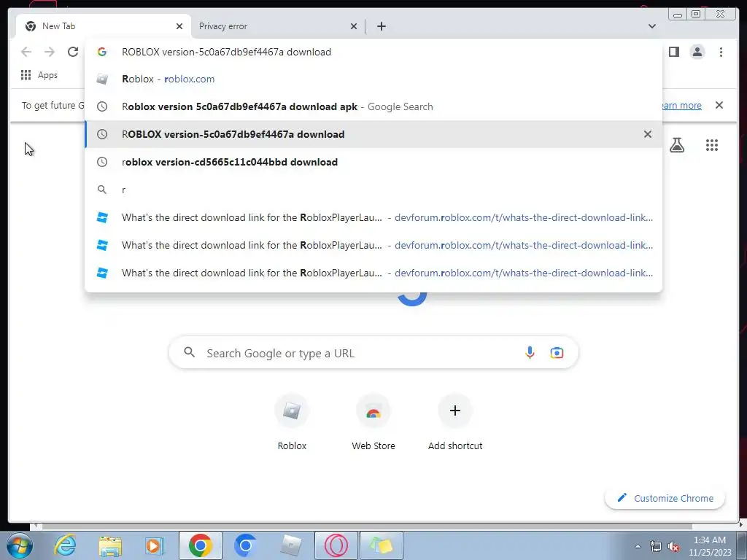Click the Google Chrome taskbar button
Image resolution: width=747 pixels, height=560 pixels.
pyautogui.click(x=200, y=545)
